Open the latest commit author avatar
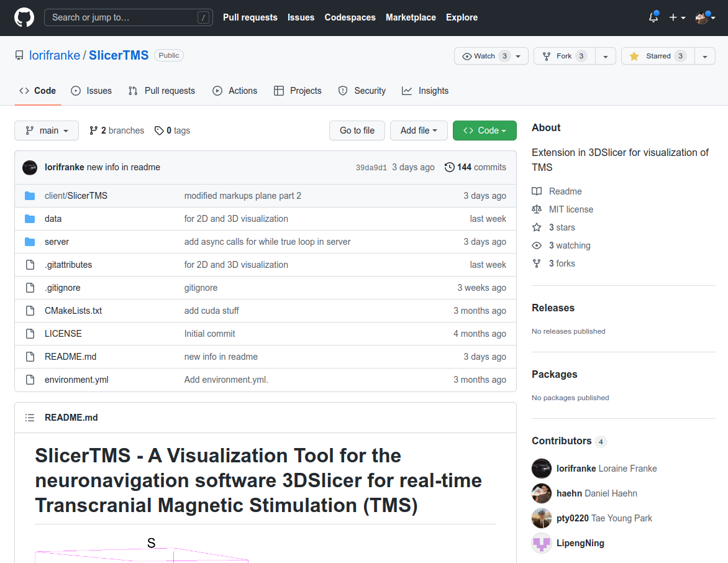Viewport: 728px width, 563px height. [x=30, y=167]
